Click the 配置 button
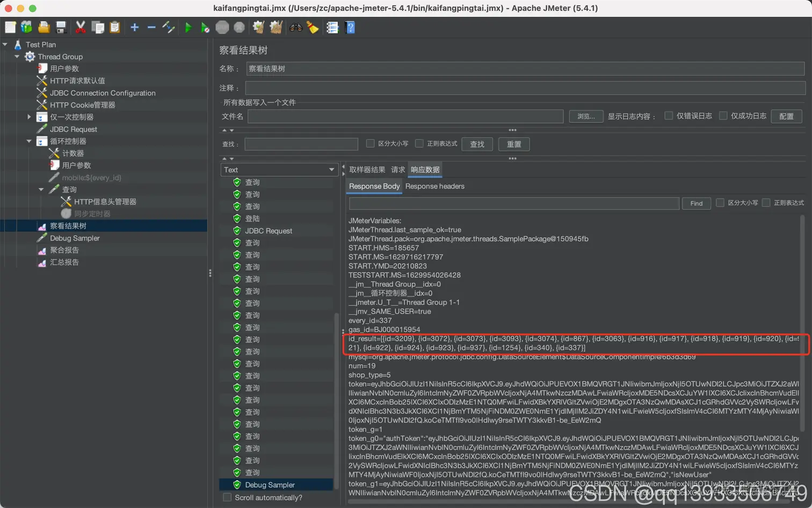812x508 pixels. click(787, 116)
